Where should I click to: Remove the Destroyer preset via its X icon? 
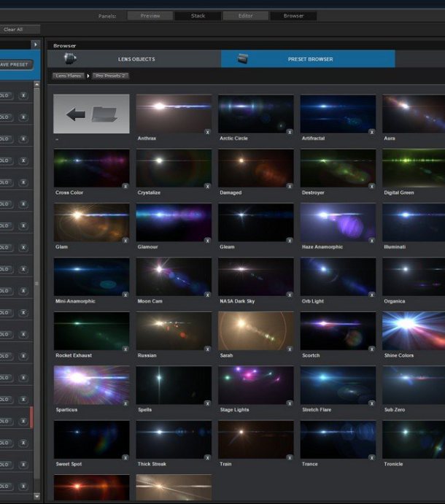(x=372, y=187)
